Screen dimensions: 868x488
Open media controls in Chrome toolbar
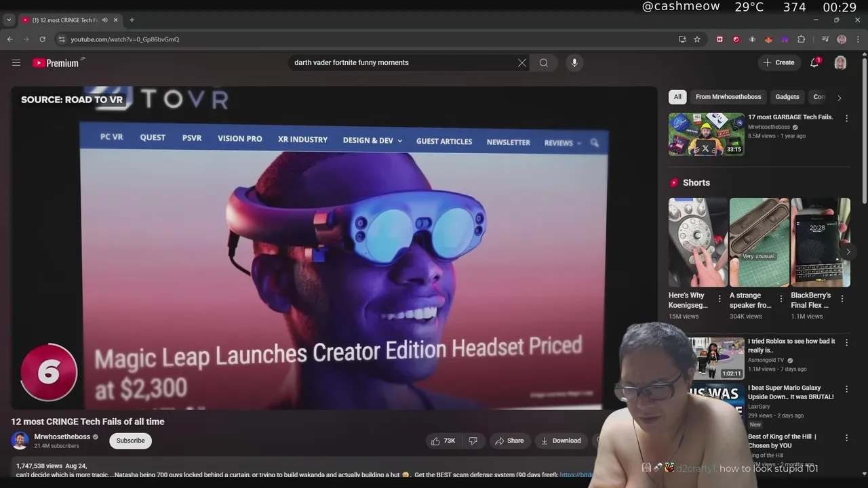825,39
